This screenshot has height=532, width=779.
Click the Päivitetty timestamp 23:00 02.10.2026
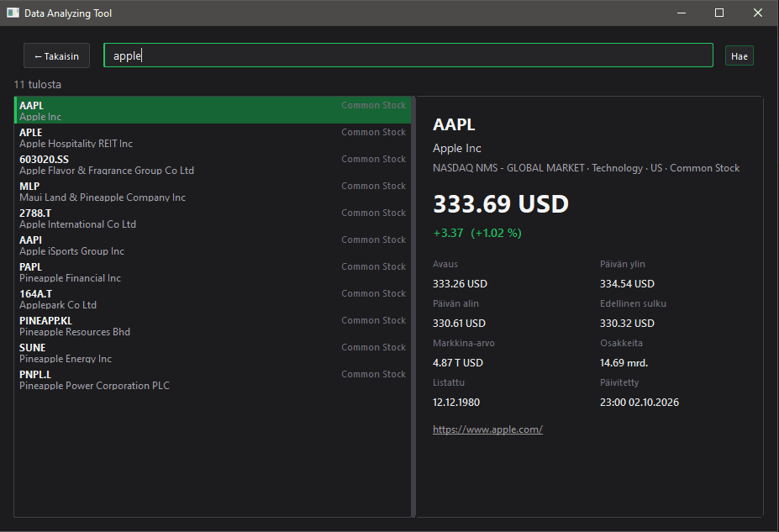coord(640,403)
